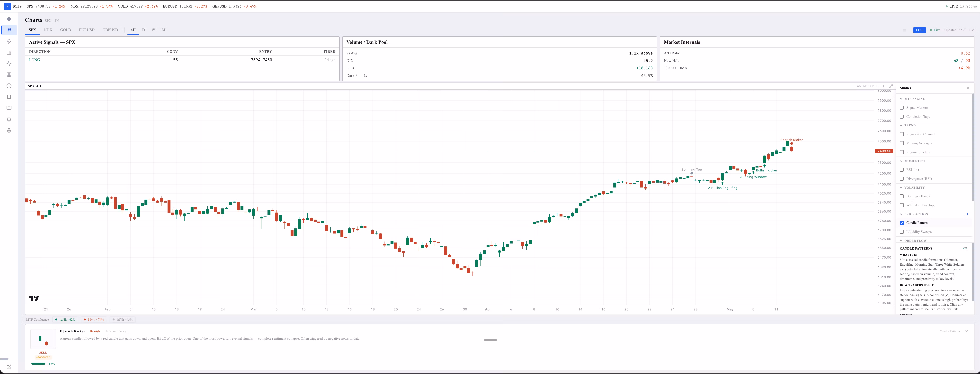Click the Candle Patterns label in details panel

pyautogui.click(x=950, y=332)
